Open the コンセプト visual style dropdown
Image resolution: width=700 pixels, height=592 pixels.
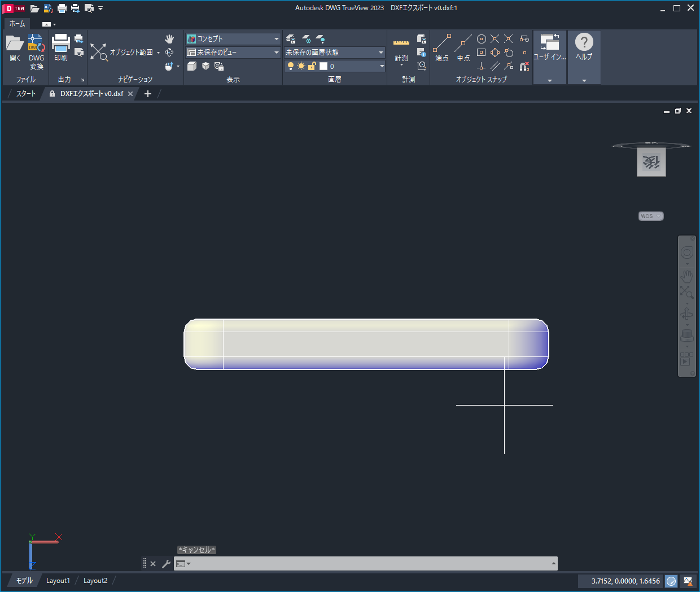[x=276, y=38]
